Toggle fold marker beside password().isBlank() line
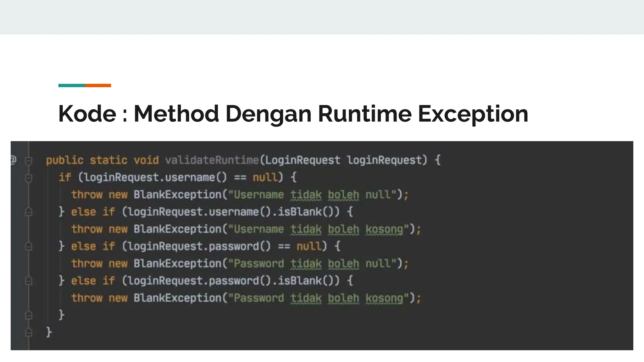The height and width of the screenshot is (362, 644). pos(29,280)
